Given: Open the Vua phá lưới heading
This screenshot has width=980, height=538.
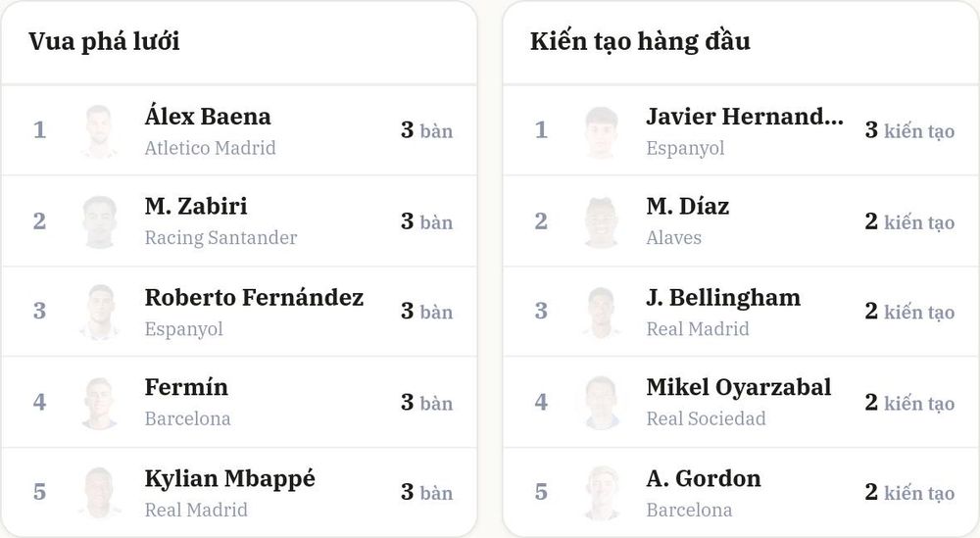Looking at the screenshot, I should (105, 41).
